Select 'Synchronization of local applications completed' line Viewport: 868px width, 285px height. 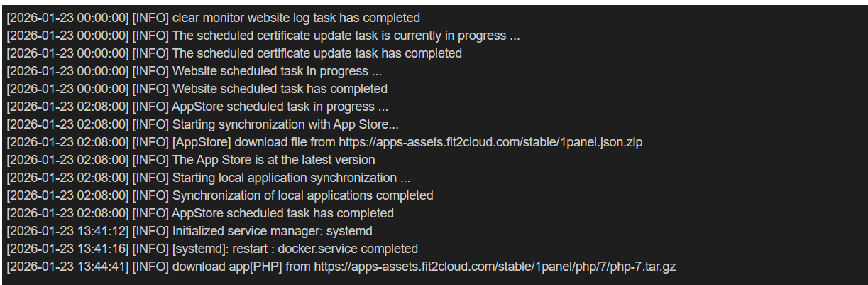[x=302, y=195]
